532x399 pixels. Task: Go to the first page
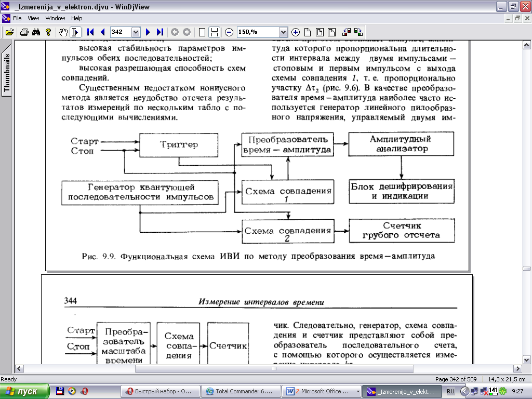point(90,32)
